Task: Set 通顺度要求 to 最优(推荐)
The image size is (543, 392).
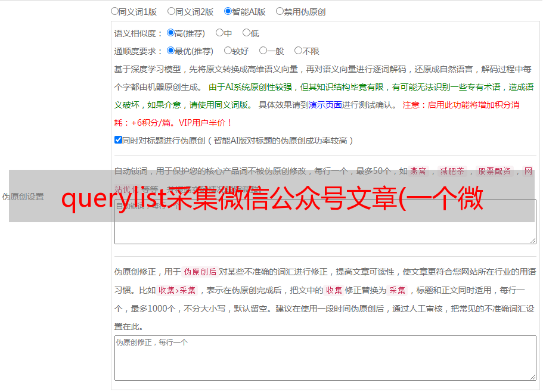Action: click(170, 51)
